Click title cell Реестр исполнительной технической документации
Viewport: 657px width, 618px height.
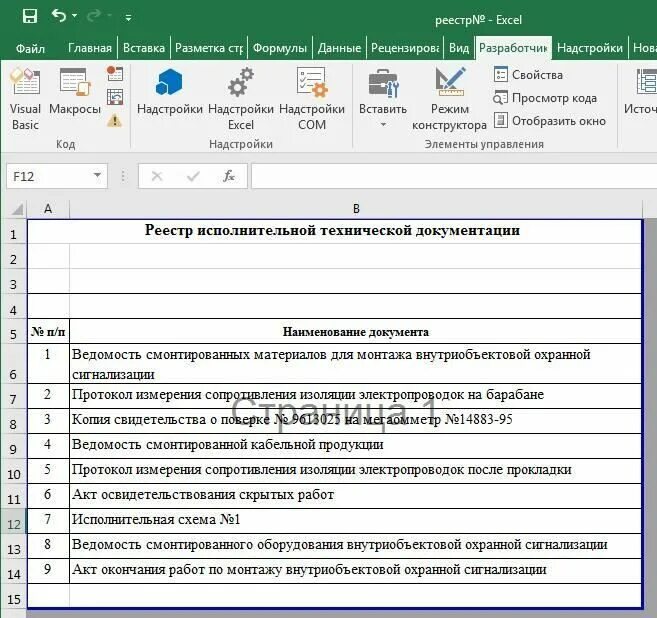pyautogui.click(x=334, y=231)
